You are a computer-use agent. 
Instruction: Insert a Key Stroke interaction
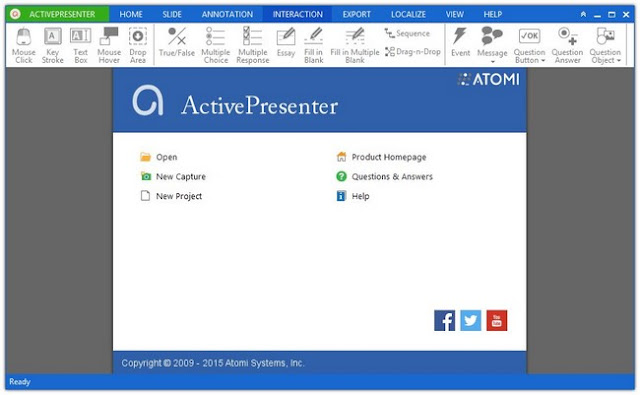tap(53, 45)
